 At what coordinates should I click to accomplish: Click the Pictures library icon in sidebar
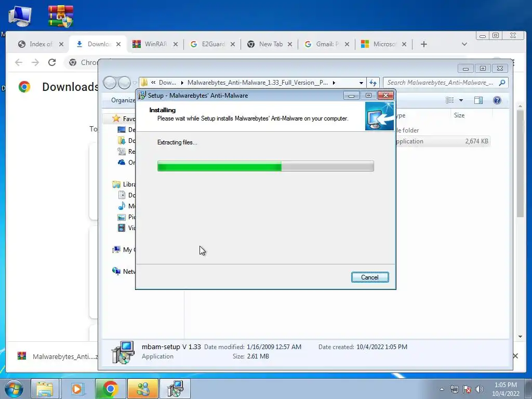point(122,217)
